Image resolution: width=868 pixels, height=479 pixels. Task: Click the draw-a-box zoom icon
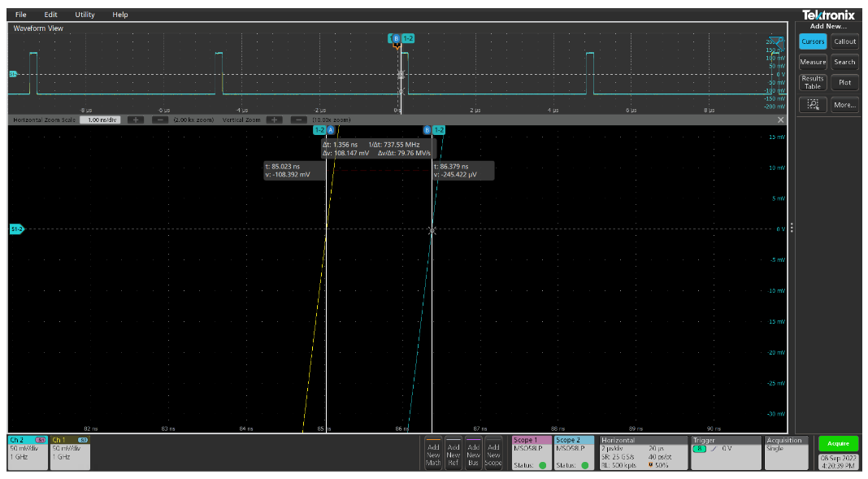tap(812, 105)
